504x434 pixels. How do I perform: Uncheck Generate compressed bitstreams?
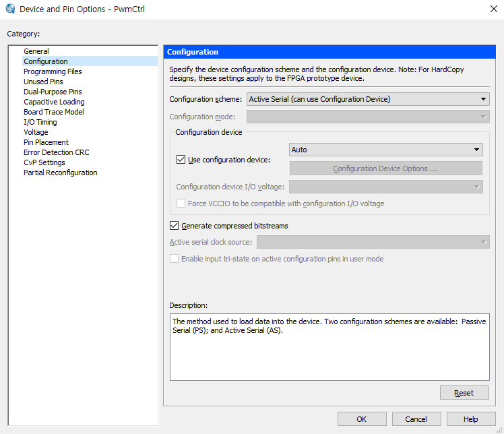(175, 226)
